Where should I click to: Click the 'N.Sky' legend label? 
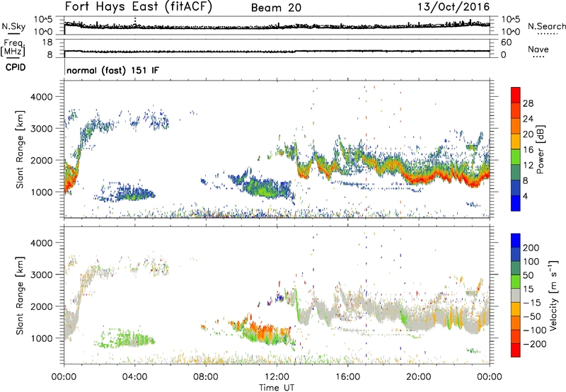(x=13, y=26)
